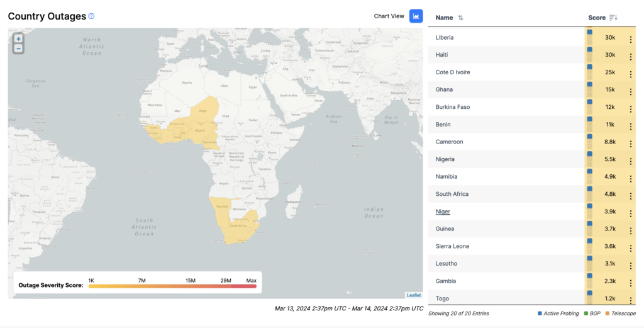Screen dimensions: 644x328
Task: Zoom in on the map
Action: (18, 39)
